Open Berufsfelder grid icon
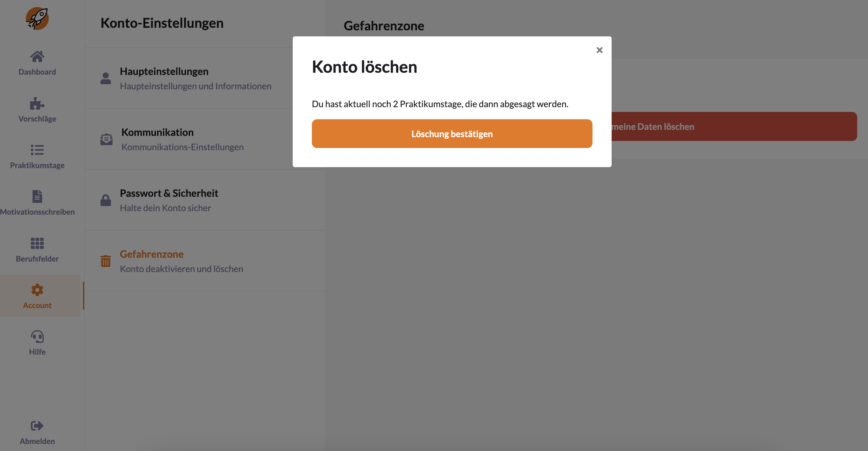Screen dimensions: 868x451 tap(37, 243)
